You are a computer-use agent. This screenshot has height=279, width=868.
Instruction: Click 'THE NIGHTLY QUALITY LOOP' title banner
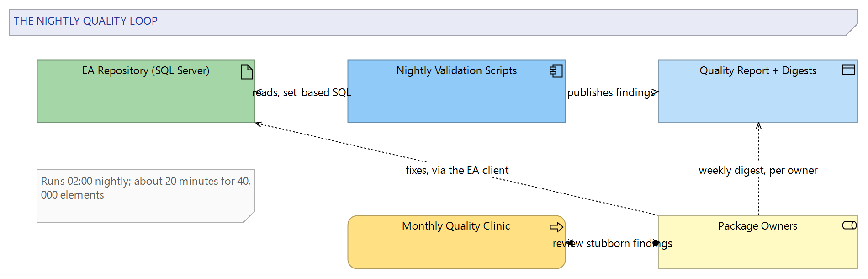(x=433, y=22)
